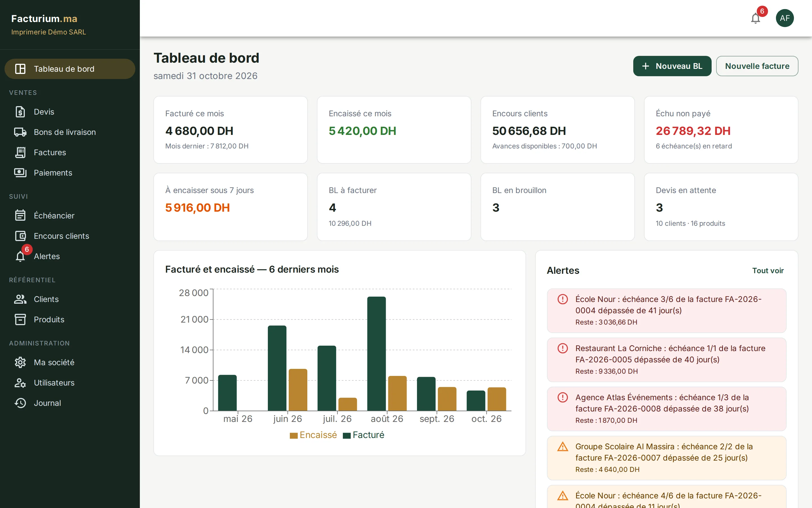Click the Échéancier calendar icon
Screen dimensions: 812x508
pyautogui.click(x=20, y=215)
